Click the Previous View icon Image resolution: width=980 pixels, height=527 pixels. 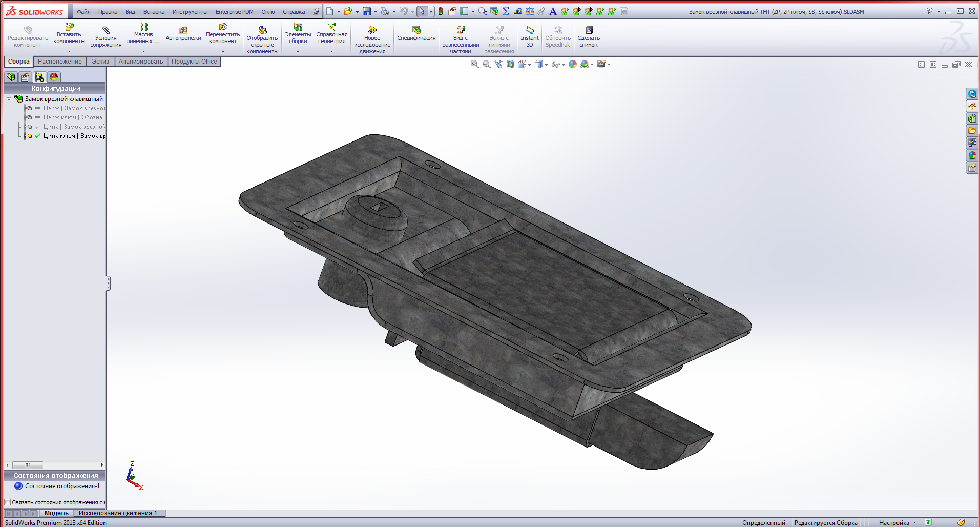[498, 64]
